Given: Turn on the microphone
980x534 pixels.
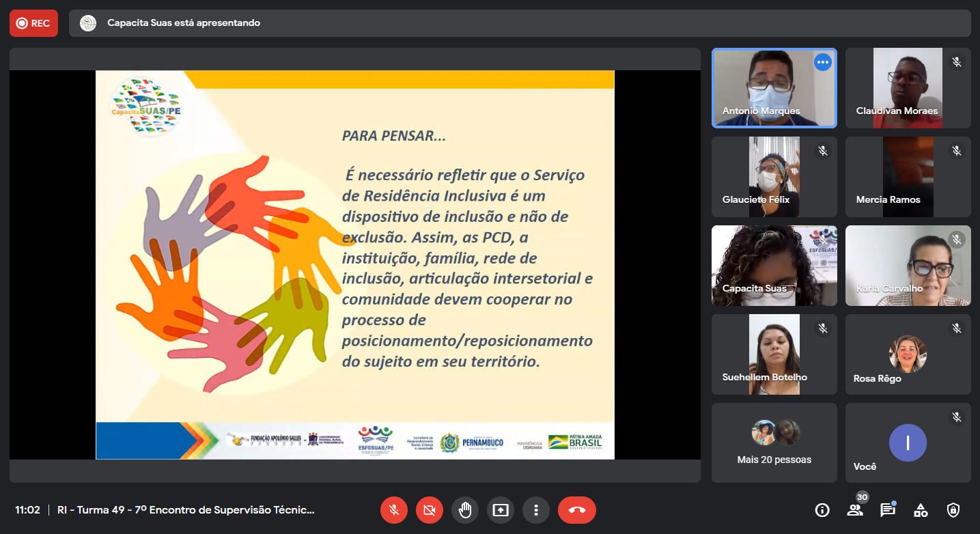Looking at the screenshot, I should (394, 510).
